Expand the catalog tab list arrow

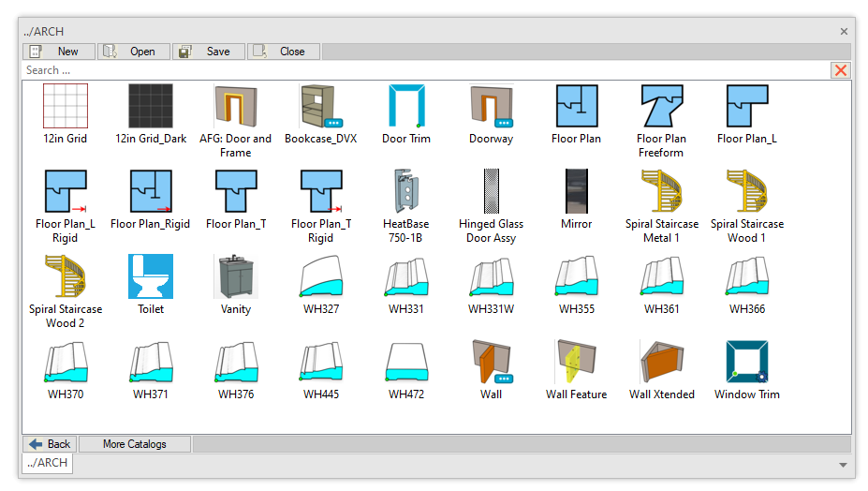(843, 465)
